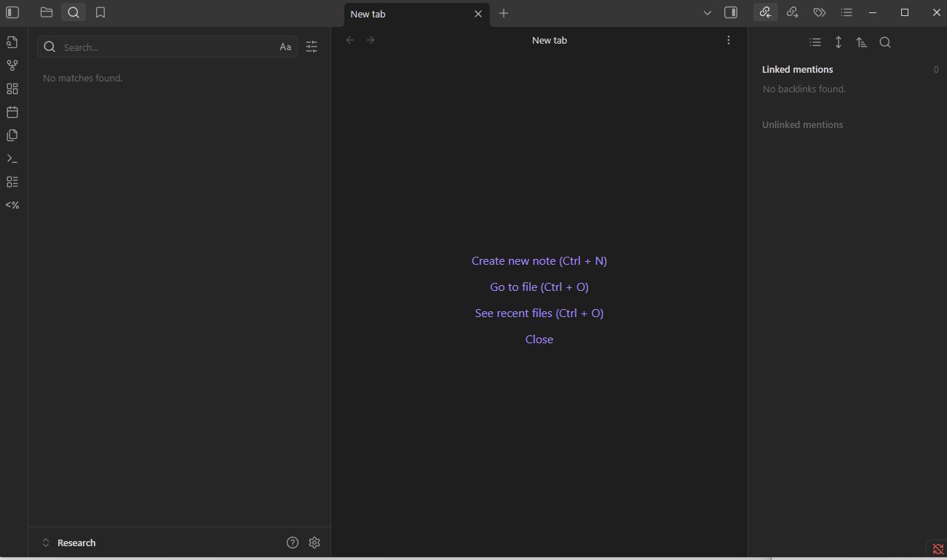Click Go to file link
Image resolution: width=947 pixels, height=560 pixels.
[539, 287]
